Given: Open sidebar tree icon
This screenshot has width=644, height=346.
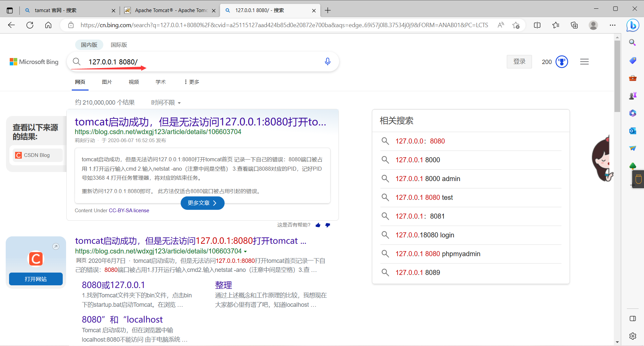Looking at the screenshot, I should pyautogui.click(x=633, y=166).
